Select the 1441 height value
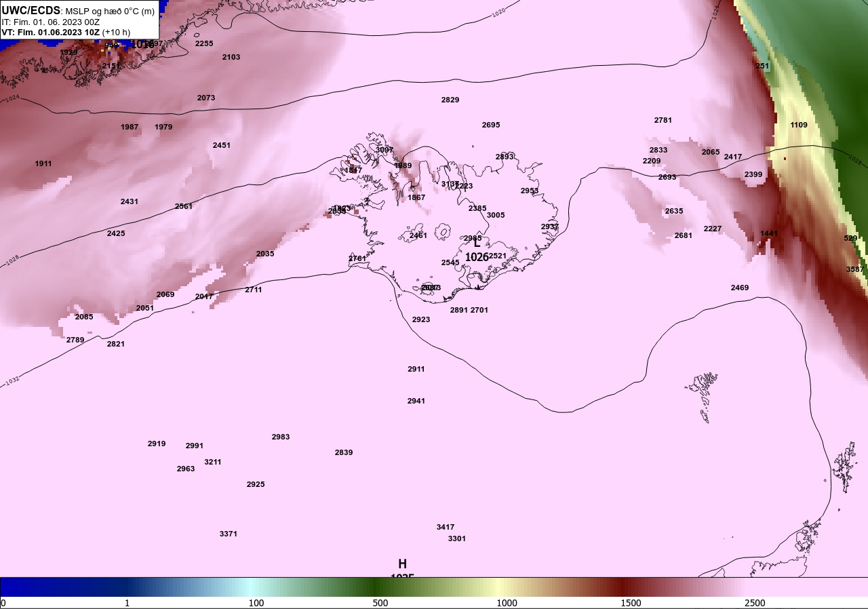Screen dimensions: 868x609 769,233
